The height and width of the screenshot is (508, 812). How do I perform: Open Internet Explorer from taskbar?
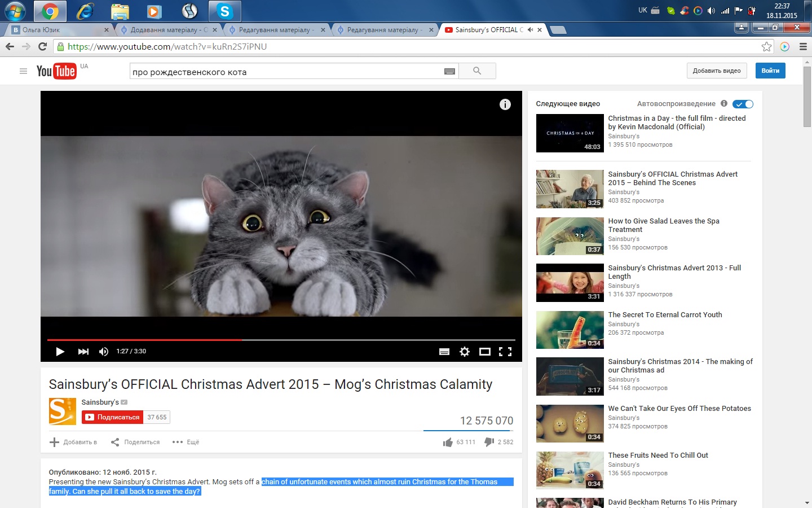(x=85, y=11)
